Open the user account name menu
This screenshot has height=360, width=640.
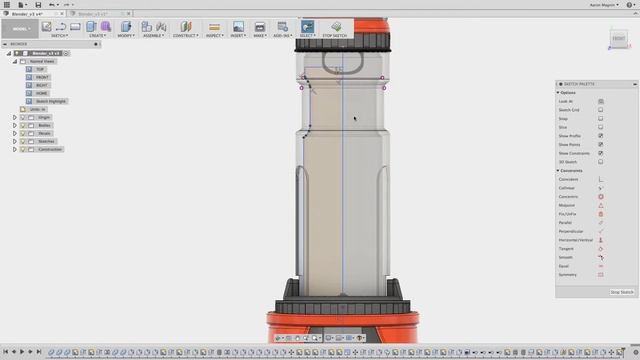pyautogui.click(x=604, y=5)
